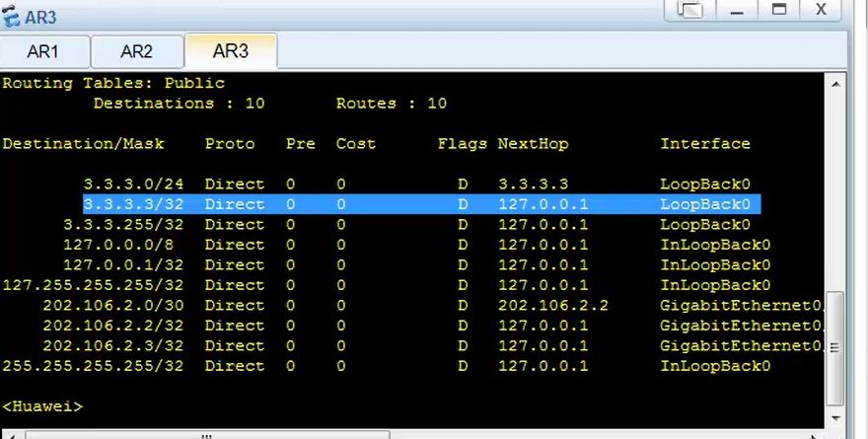Click the highlighted 3.3.3.3/32 route entry

click(422, 204)
